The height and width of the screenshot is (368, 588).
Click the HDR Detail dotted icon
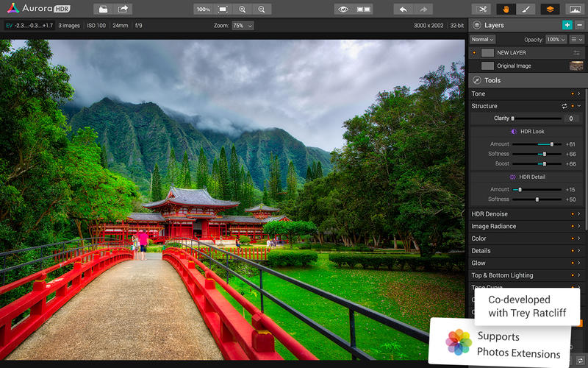point(512,177)
